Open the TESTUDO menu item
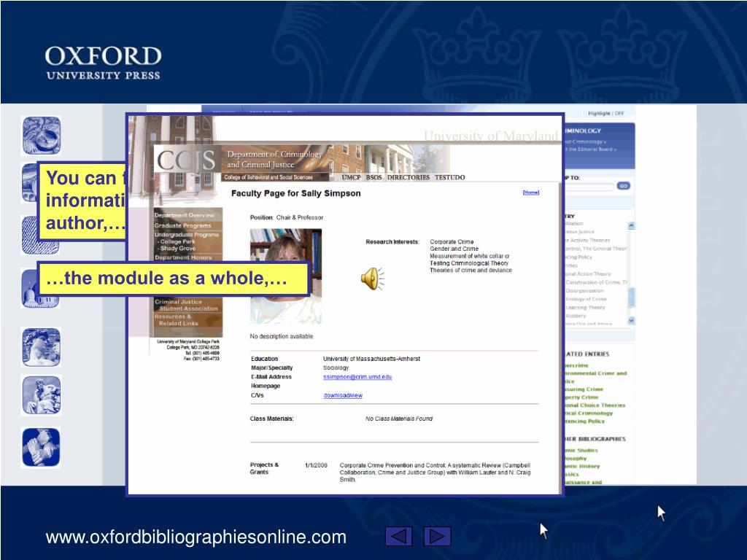Viewport: 747px width, 560px height. [x=449, y=177]
